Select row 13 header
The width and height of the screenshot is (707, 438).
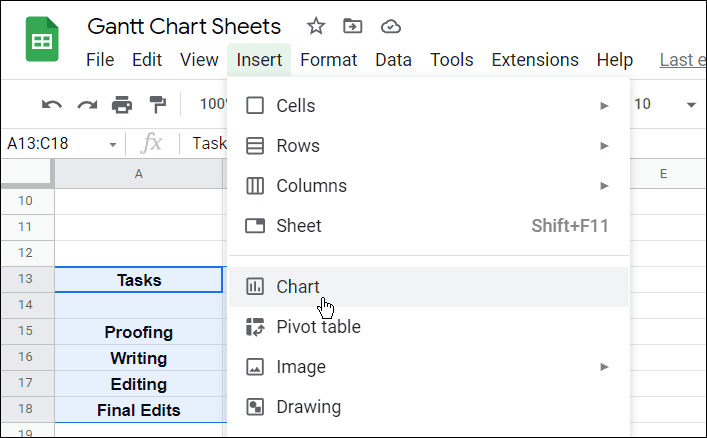click(x=26, y=279)
